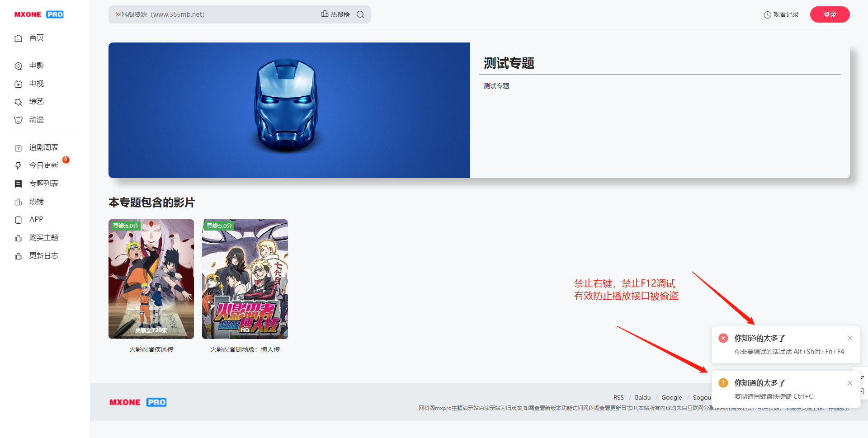Click the MXONE PRO logo in sidebar
The height and width of the screenshot is (438, 868).
39,14
